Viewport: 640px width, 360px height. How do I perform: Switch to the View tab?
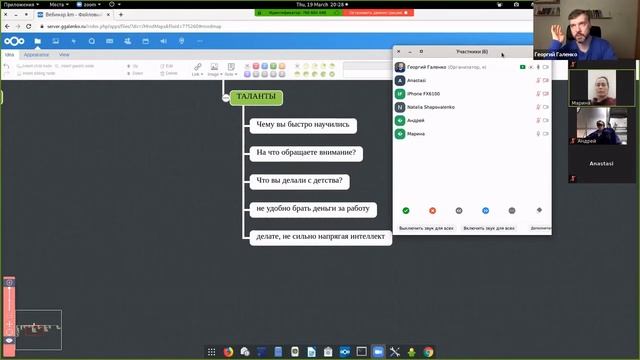64,55
